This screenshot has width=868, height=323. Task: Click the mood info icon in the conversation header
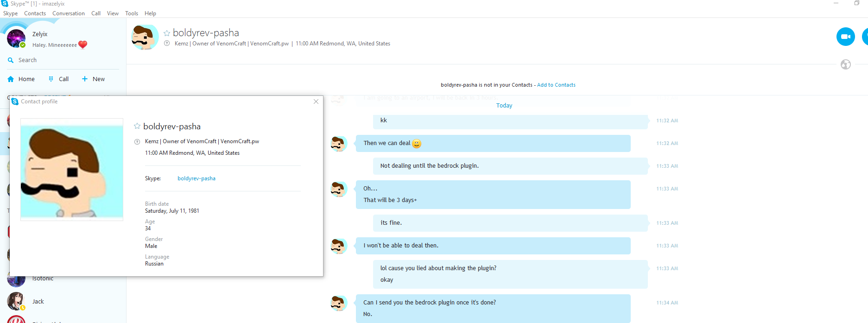pos(167,44)
